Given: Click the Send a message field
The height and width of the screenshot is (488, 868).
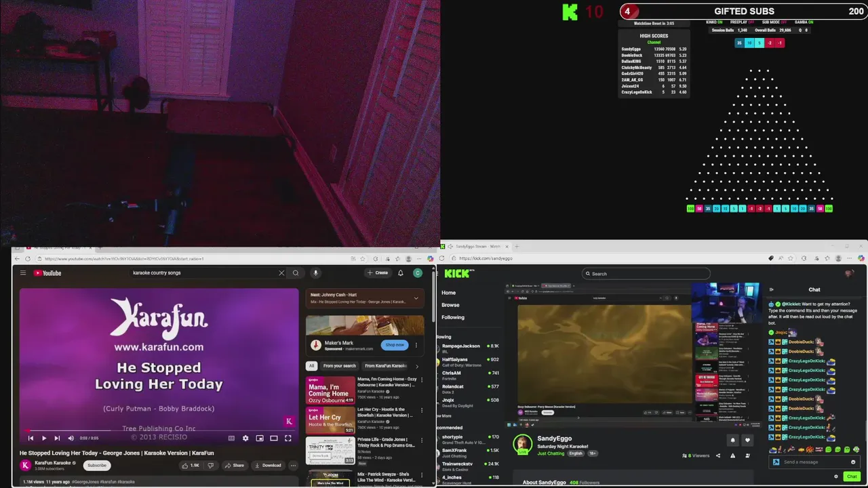Looking at the screenshot, I should 816,462.
